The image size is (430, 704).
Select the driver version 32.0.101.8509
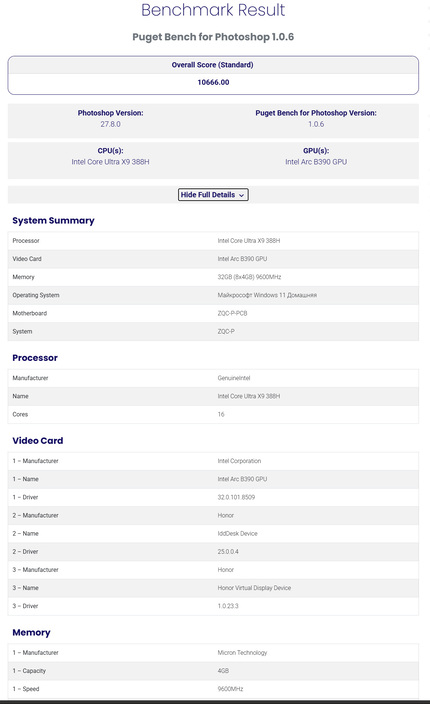tap(236, 497)
